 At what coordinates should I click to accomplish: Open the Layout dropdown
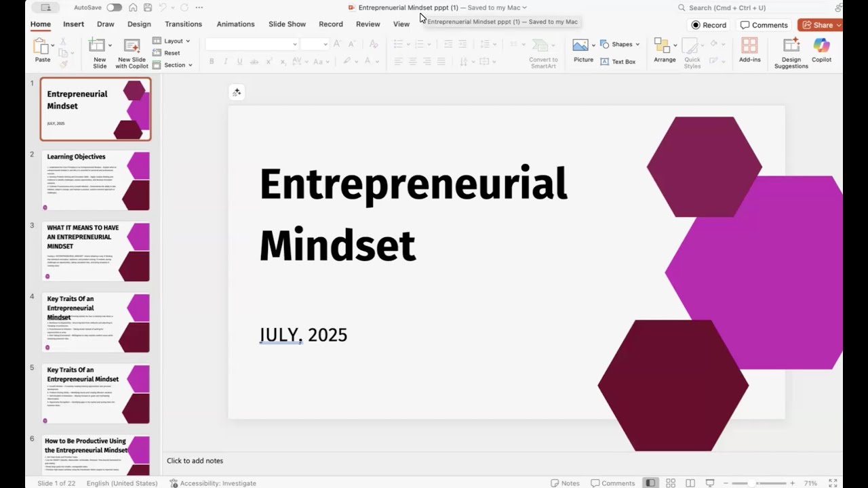(x=171, y=41)
